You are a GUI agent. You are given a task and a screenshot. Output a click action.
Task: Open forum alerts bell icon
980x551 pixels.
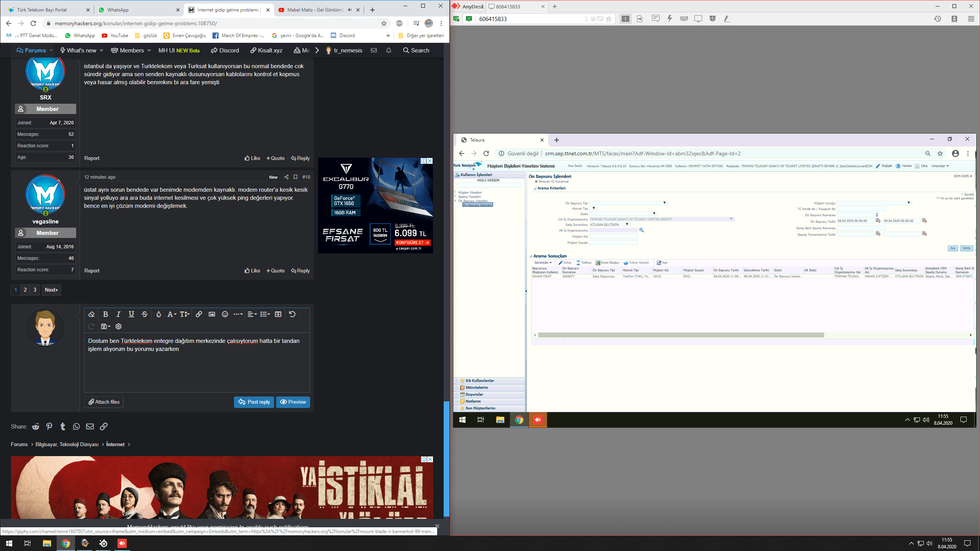point(389,50)
